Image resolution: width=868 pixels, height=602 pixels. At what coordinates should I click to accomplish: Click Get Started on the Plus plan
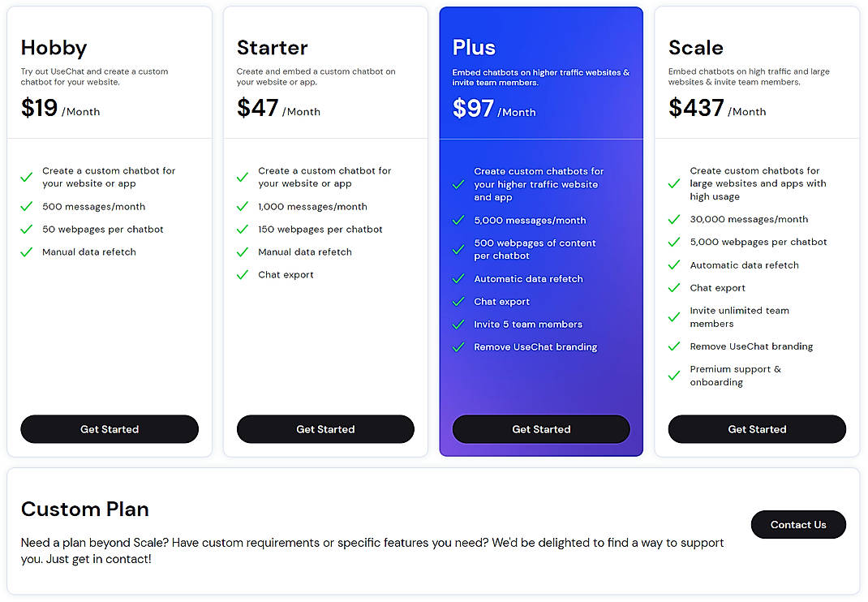click(541, 429)
